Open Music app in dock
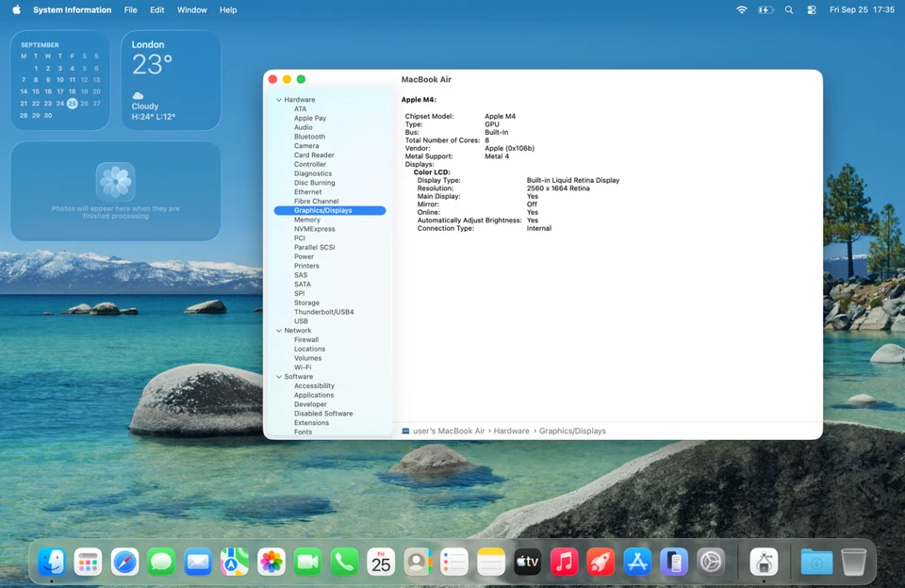 point(564,562)
